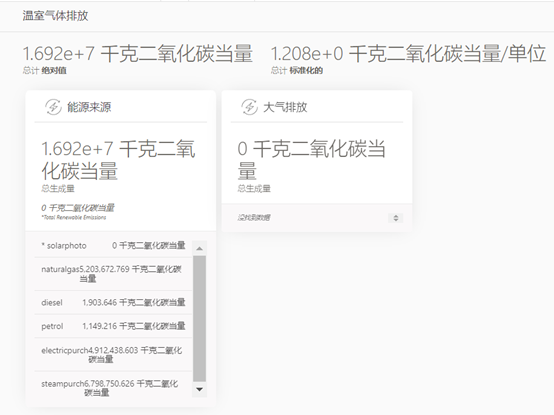Image resolution: width=554 pixels, height=415 pixels.
Task: Select the * solarphoto row
Action: click(113, 245)
